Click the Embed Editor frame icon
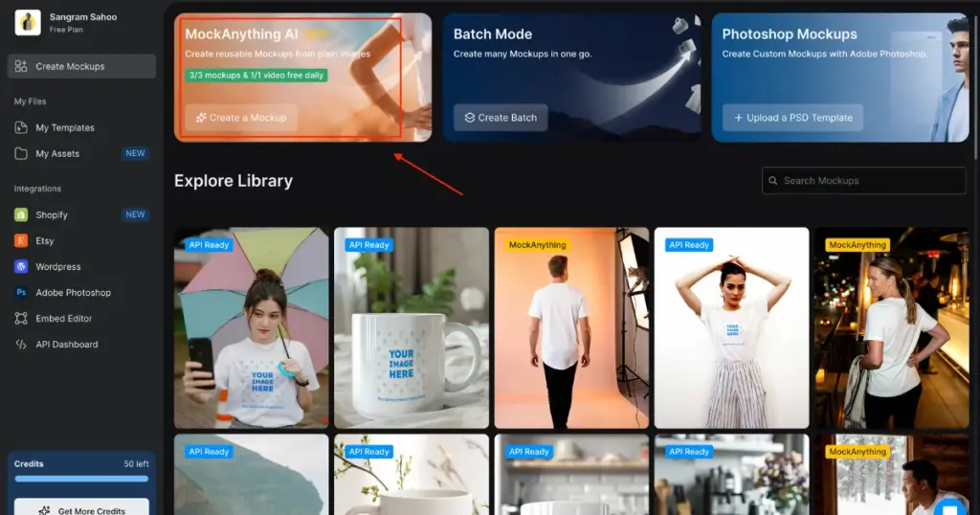This screenshot has height=515, width=980. [21, 319]
